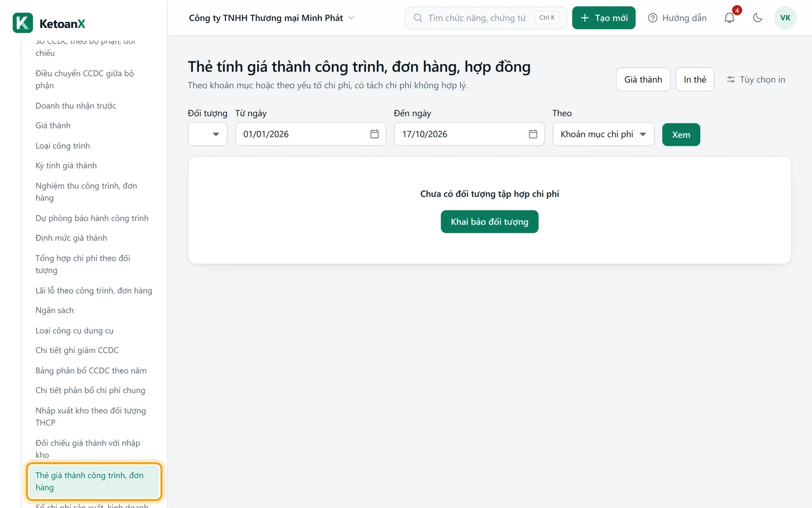Open the VK user avatar menu

tap(785, 18)
